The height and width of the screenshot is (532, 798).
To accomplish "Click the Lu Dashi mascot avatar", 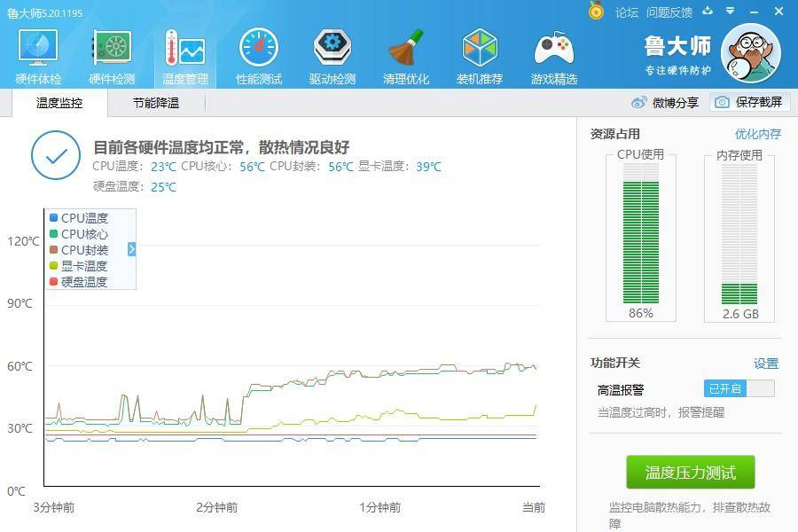I will (x=751, y=53).
